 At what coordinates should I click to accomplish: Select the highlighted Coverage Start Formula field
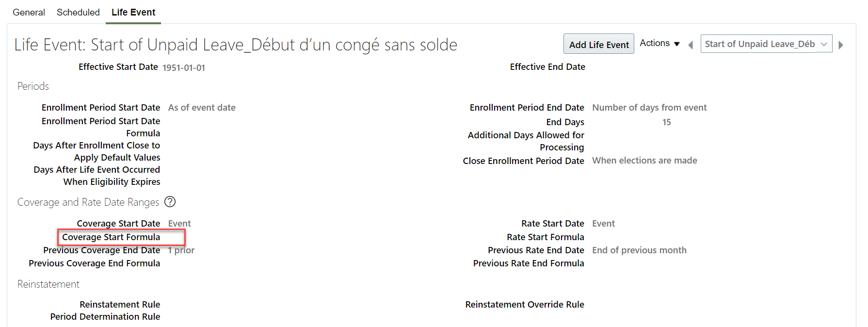(121, 237)
